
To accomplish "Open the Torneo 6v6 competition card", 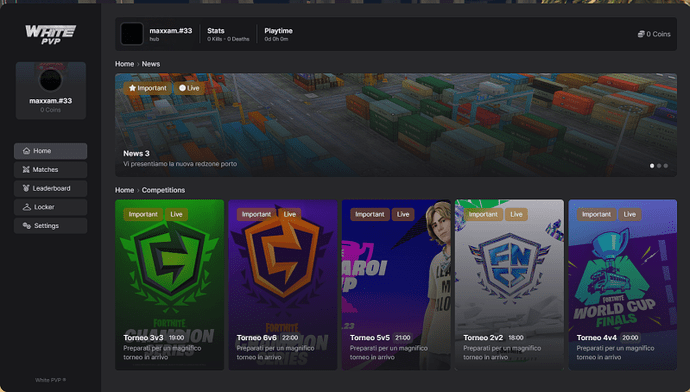I will [x=283, y=285].
